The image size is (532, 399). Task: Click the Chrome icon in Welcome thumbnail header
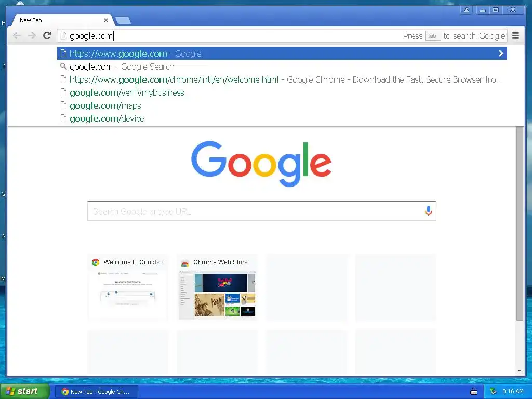tap(96, 262)
